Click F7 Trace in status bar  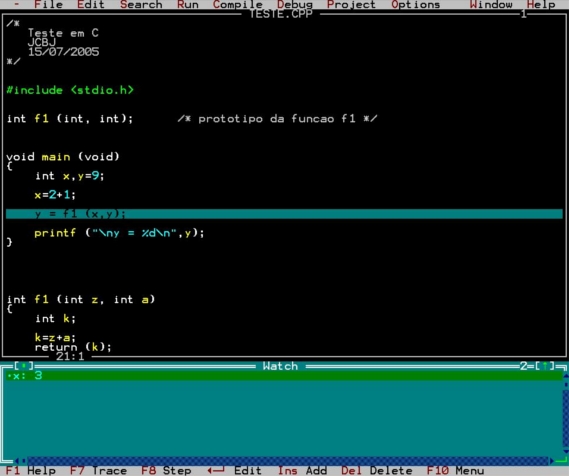click(98, 471)
